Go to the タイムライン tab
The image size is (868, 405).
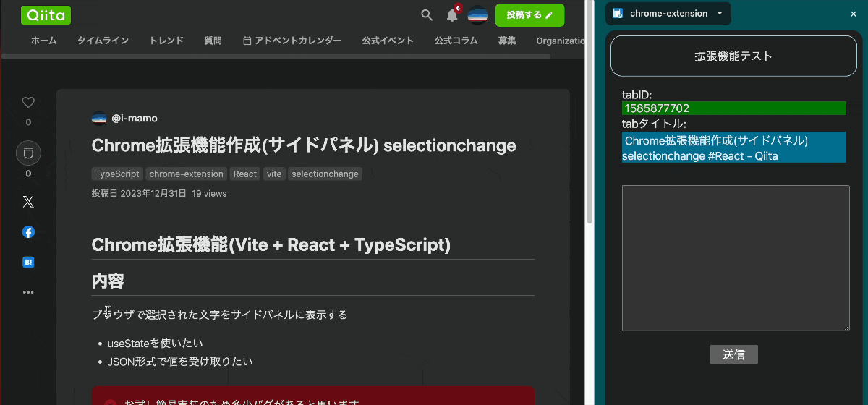click(103, 40)
